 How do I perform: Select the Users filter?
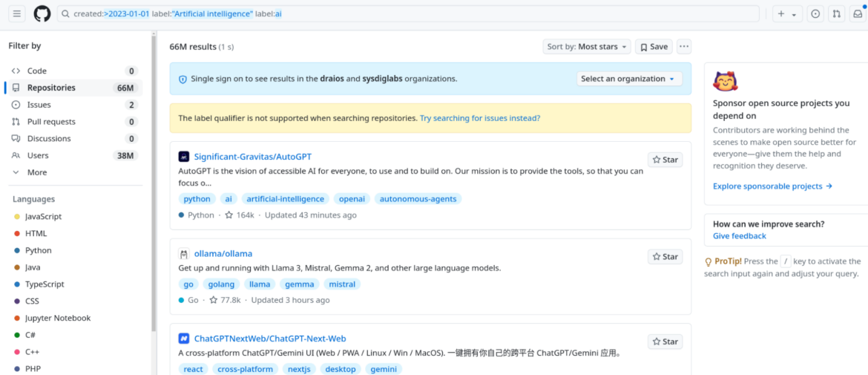tap(73, 156)
